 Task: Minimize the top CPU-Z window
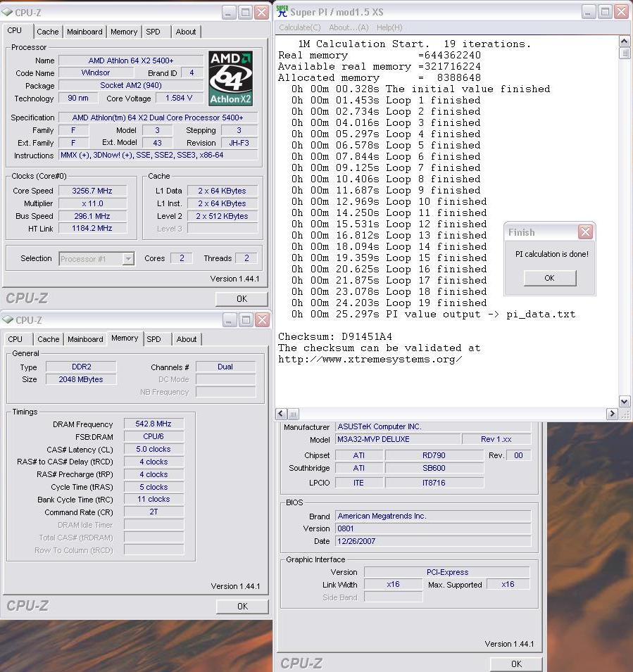[229, 13]
